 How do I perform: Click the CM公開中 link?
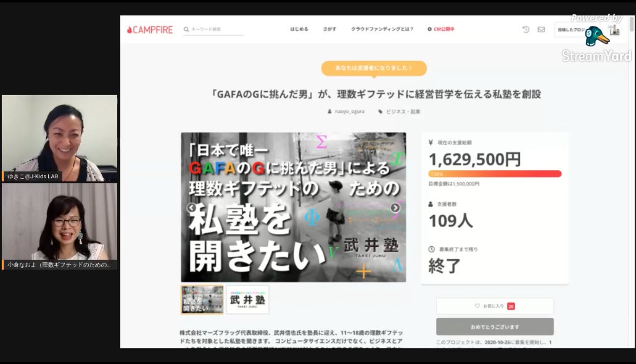[x=441, y=29]
